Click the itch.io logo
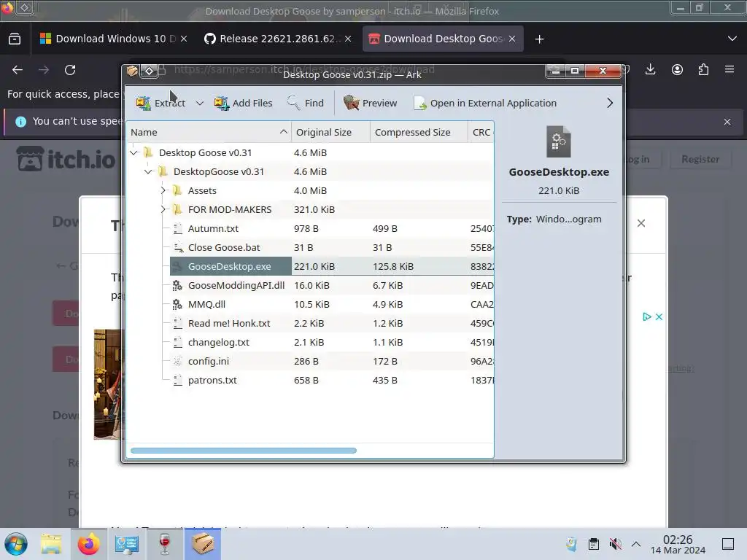 (66, 158)
